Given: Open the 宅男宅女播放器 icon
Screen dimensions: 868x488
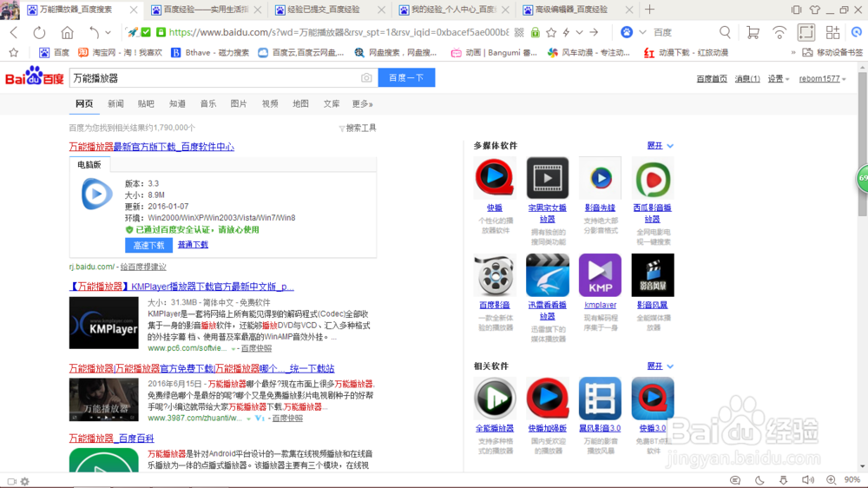Looking at the screenshot, I should [x=548, y=177].
